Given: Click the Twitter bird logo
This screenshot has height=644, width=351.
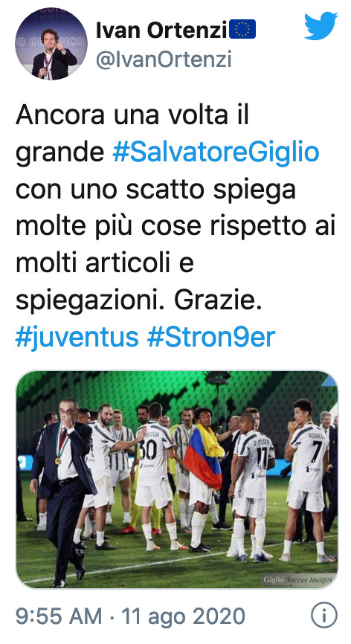Looking at the screenshot, I should (321, 26).
